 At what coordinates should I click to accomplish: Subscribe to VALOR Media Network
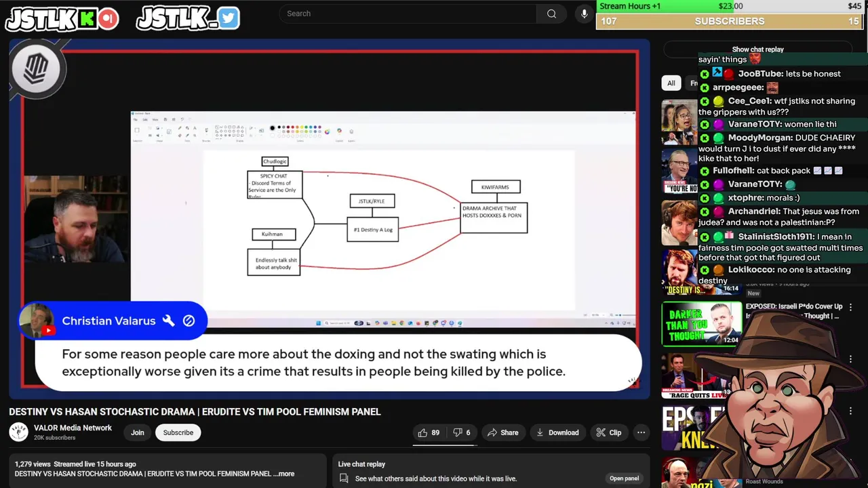point(178,432)
